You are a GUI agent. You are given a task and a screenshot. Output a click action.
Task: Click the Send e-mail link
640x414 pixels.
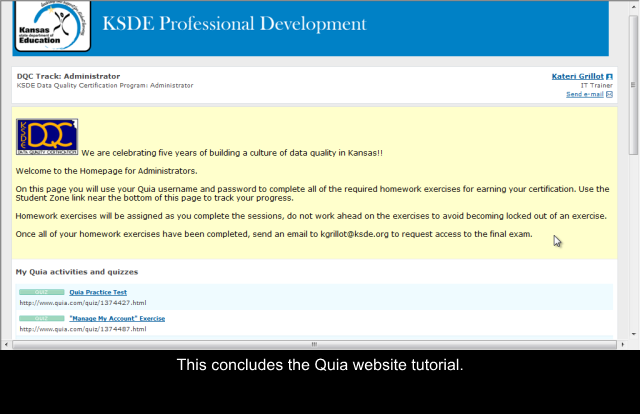click(x=584, y=95)
